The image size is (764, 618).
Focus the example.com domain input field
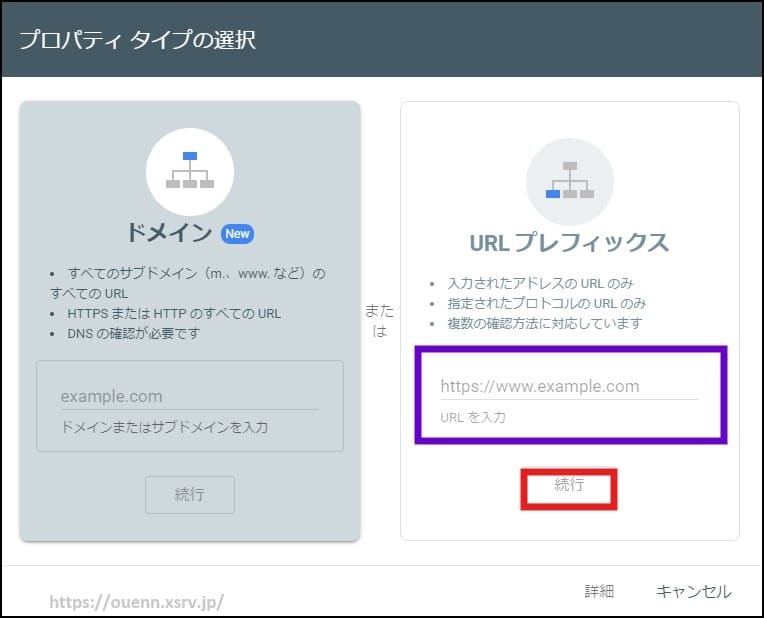point(189,396)
